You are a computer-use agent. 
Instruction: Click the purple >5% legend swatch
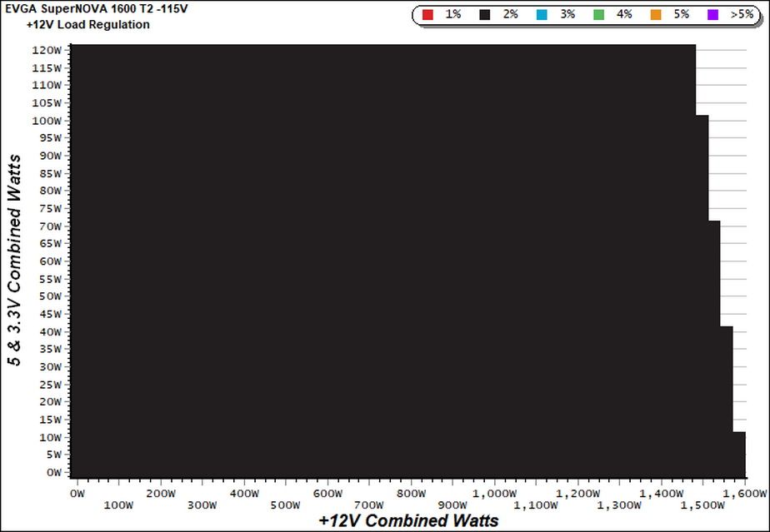click(712, 15)
